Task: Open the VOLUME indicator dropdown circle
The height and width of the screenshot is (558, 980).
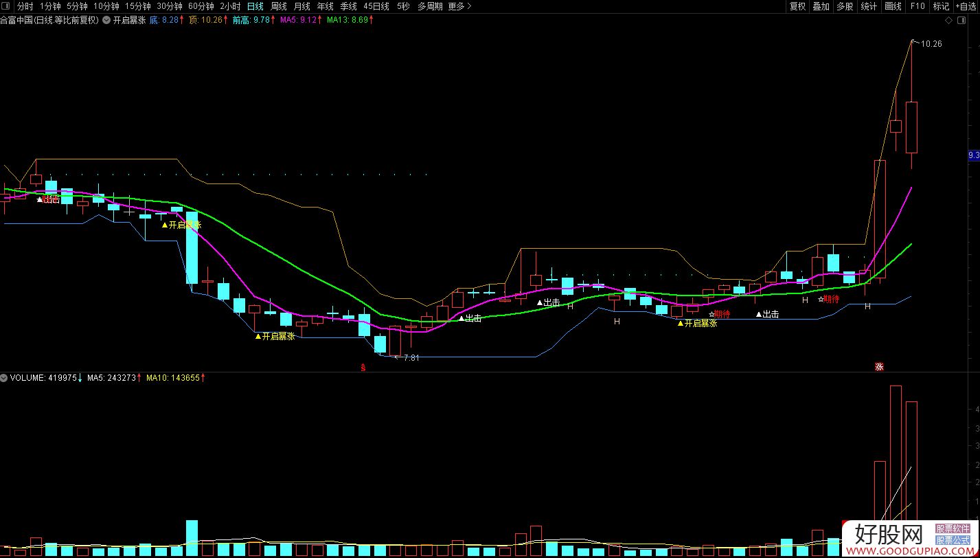Action: tap(5, 378)
